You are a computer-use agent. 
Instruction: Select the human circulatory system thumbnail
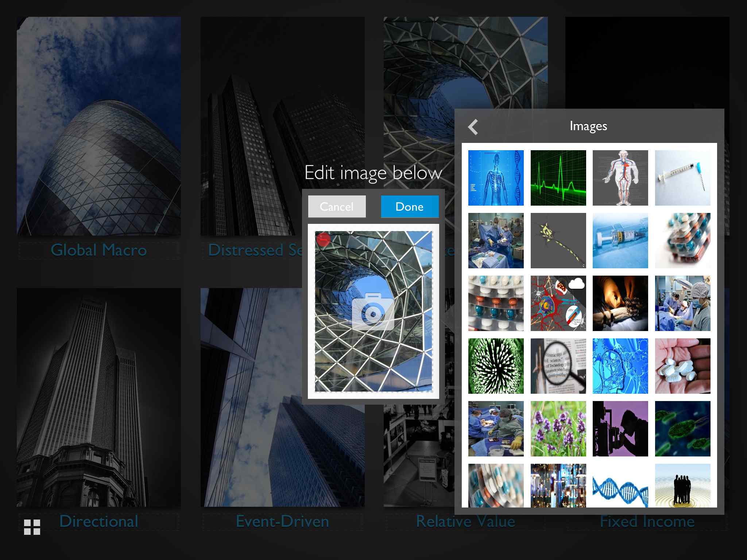[620, 178]
